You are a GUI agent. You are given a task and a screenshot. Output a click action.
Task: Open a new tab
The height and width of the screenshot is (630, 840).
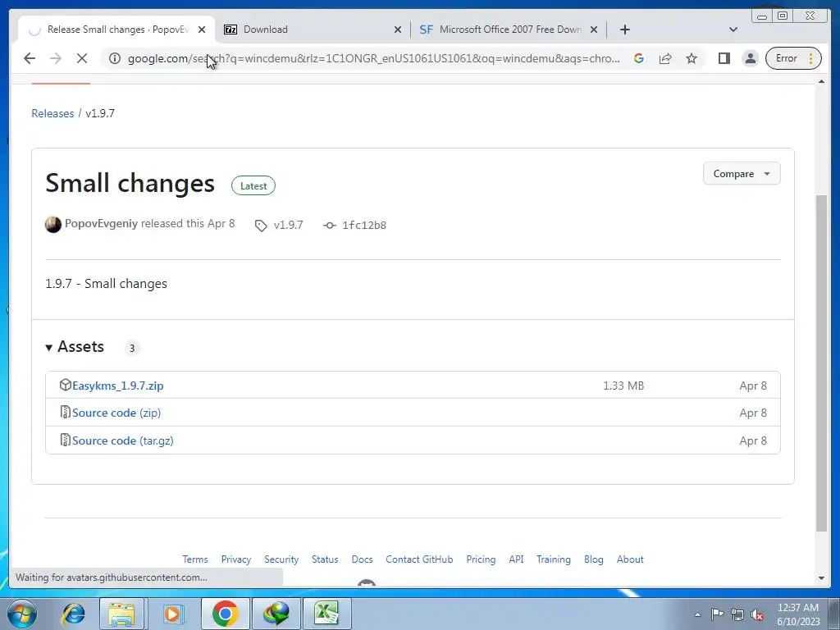624,30
